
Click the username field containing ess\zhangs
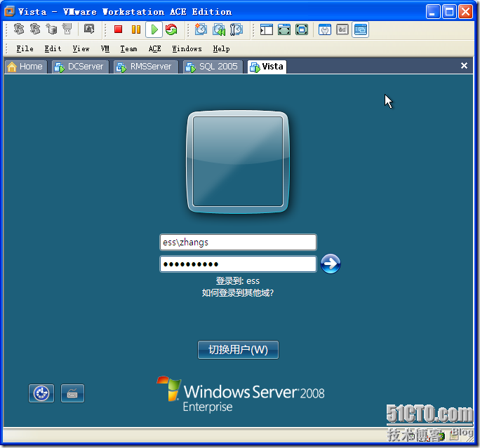(238, 242)
